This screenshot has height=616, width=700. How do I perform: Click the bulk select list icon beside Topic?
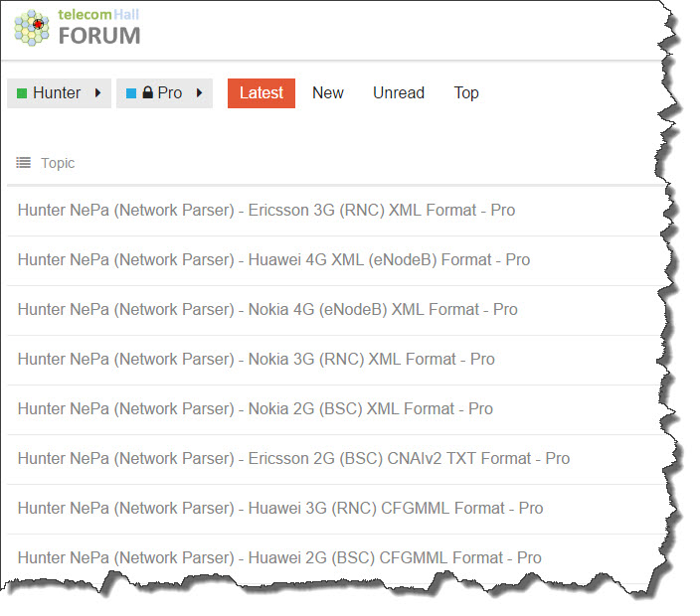tap(23, 163)
